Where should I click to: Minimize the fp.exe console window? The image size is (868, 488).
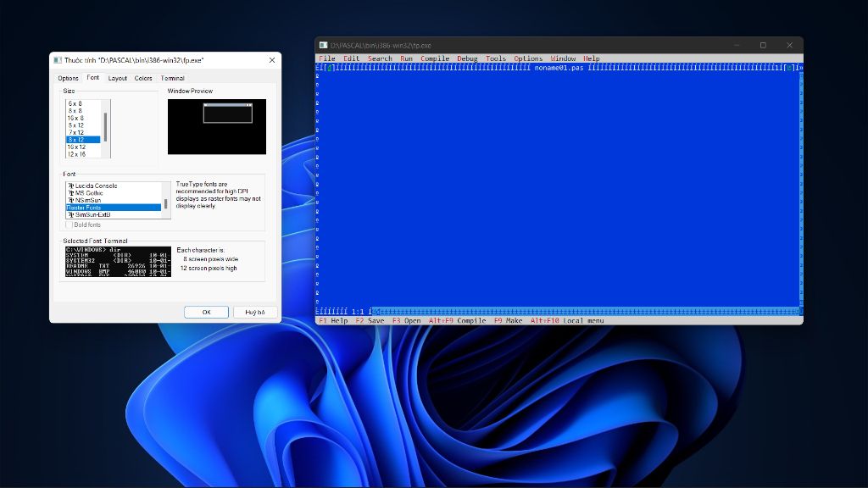coord(737,46)
